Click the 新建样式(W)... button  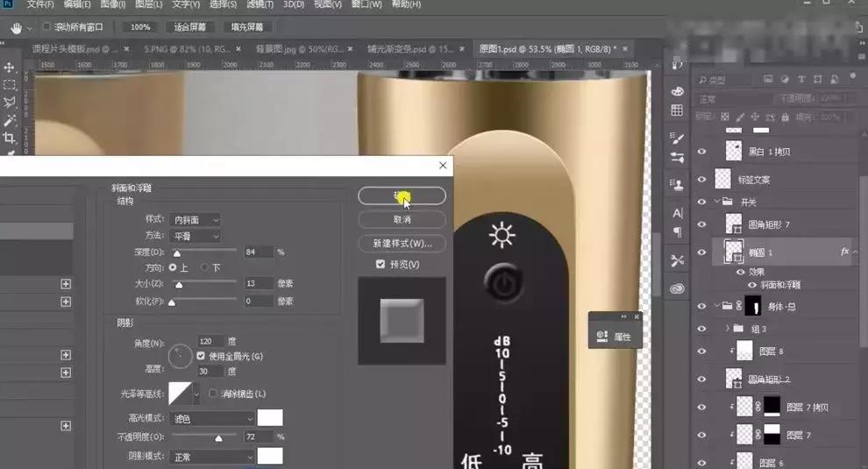(402, 243)
